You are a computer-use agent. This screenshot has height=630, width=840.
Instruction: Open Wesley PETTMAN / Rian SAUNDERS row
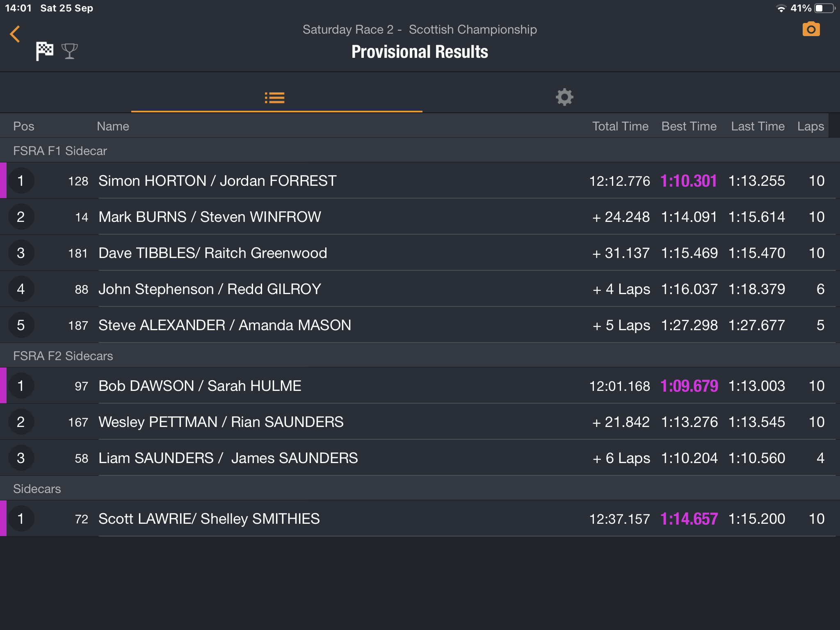click(420, 422)
